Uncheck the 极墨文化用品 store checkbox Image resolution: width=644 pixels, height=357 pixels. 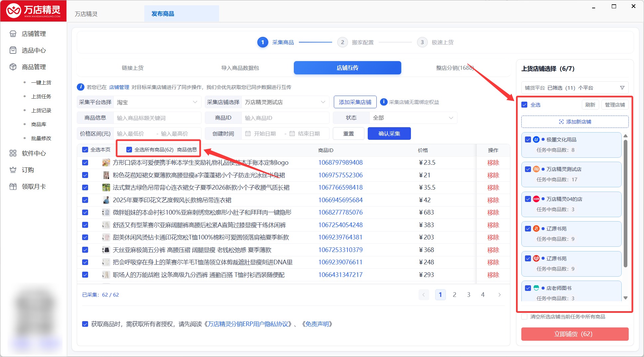click(x=528, y=139)
